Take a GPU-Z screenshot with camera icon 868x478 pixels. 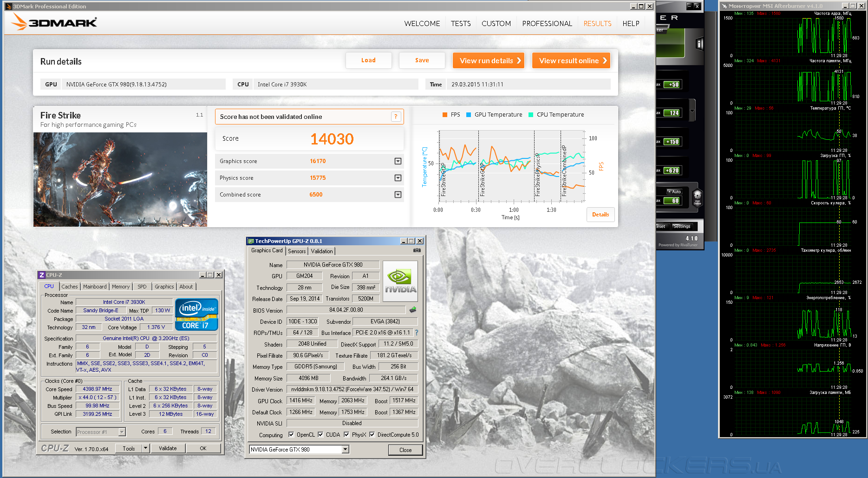(417, 250)
